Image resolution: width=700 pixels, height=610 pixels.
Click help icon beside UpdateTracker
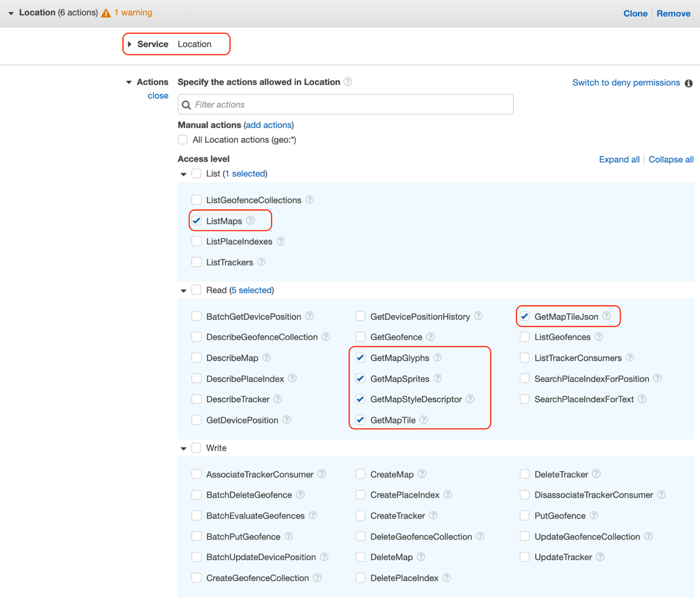point(600,557)
